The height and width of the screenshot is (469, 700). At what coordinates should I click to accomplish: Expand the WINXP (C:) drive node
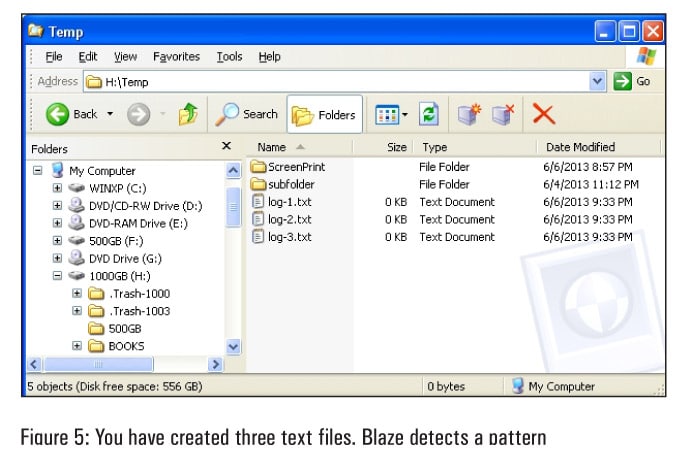(x=57, y=187)
